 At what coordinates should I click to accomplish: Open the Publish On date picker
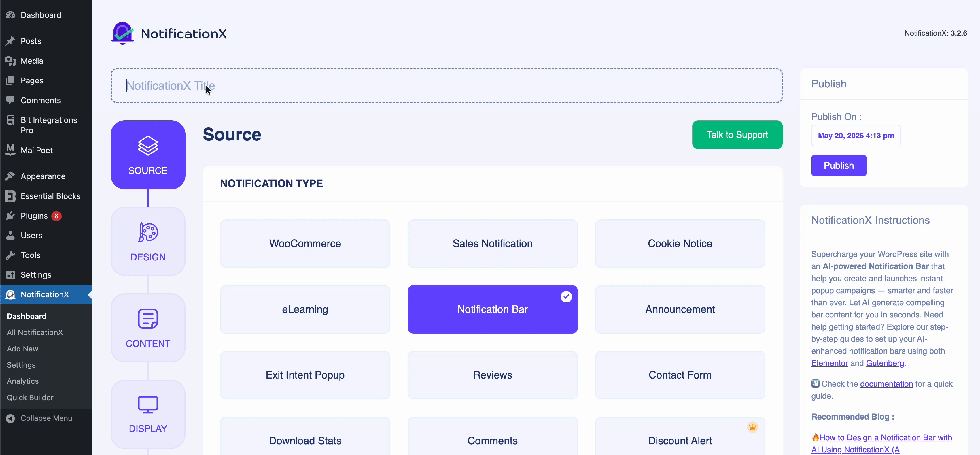point(856,136)
